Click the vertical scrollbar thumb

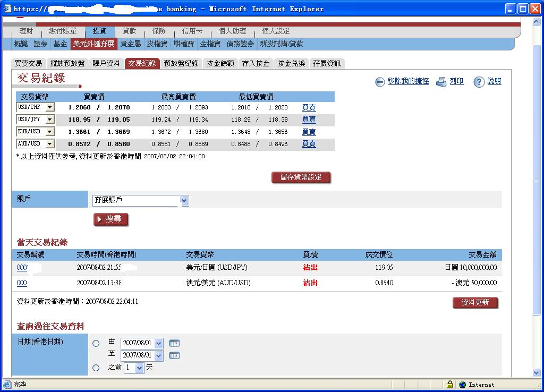(536, 180)
